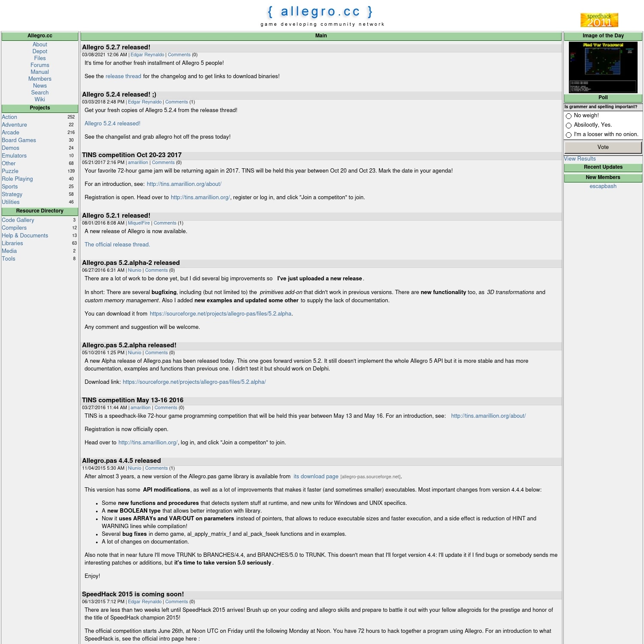
Task: Open Tools in Resource Directory
Action: (9, 259)
